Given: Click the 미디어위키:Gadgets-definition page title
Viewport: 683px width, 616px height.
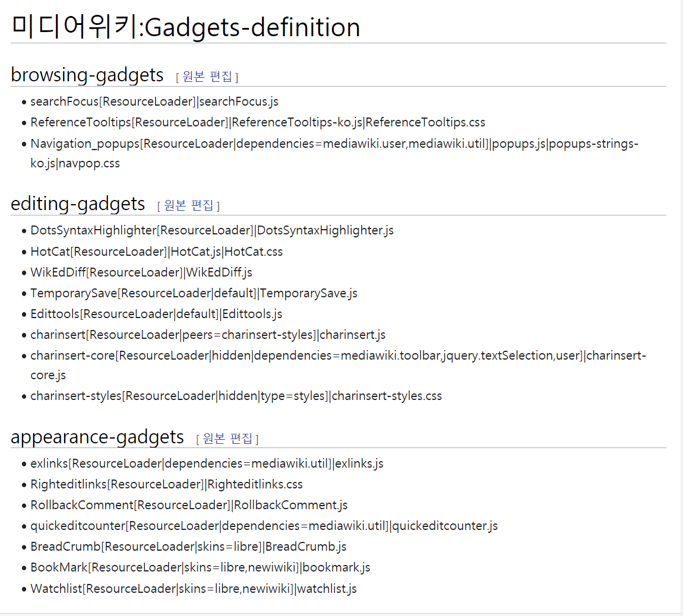Looking at the screenshot, I should pyautogui.click(x=185, y=27).
